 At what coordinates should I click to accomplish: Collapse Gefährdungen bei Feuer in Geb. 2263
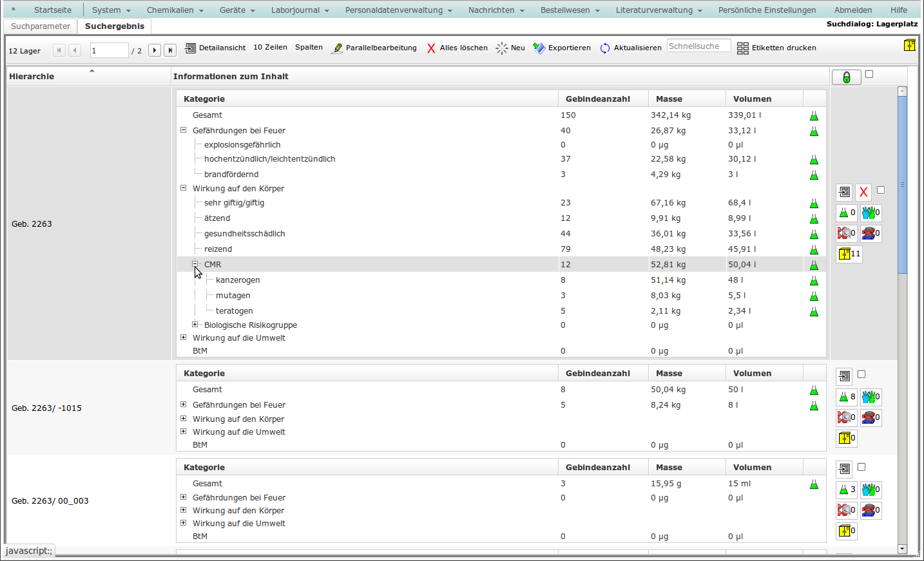coord(183,130)
